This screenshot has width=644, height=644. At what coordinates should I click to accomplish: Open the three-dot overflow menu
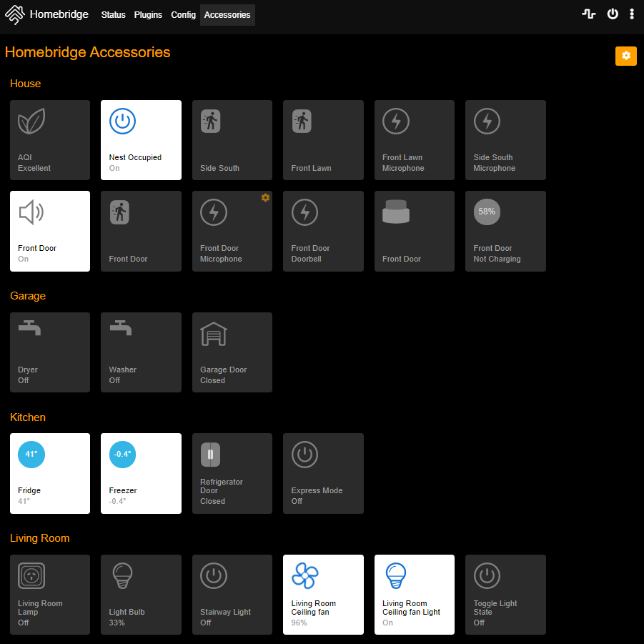click(x=632, y=14)
